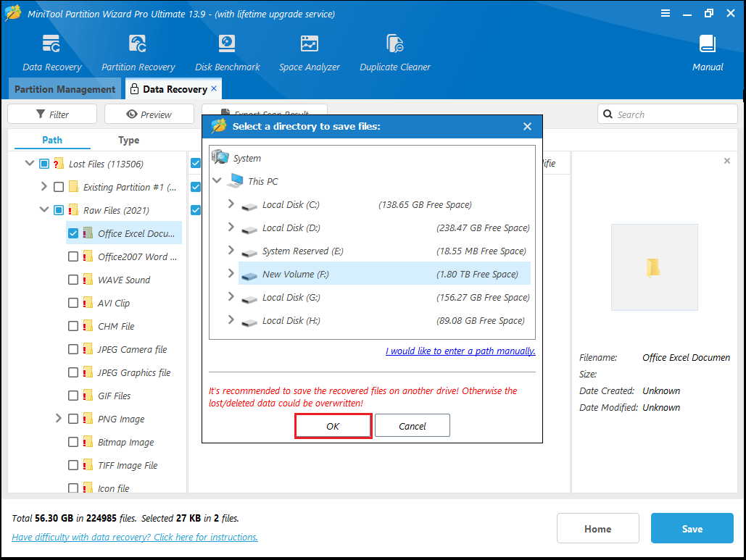Image resolution: width=746 pixels, height=560 pixels.
Task: Check the PNG Image checkbox
Action: (73, 419)
